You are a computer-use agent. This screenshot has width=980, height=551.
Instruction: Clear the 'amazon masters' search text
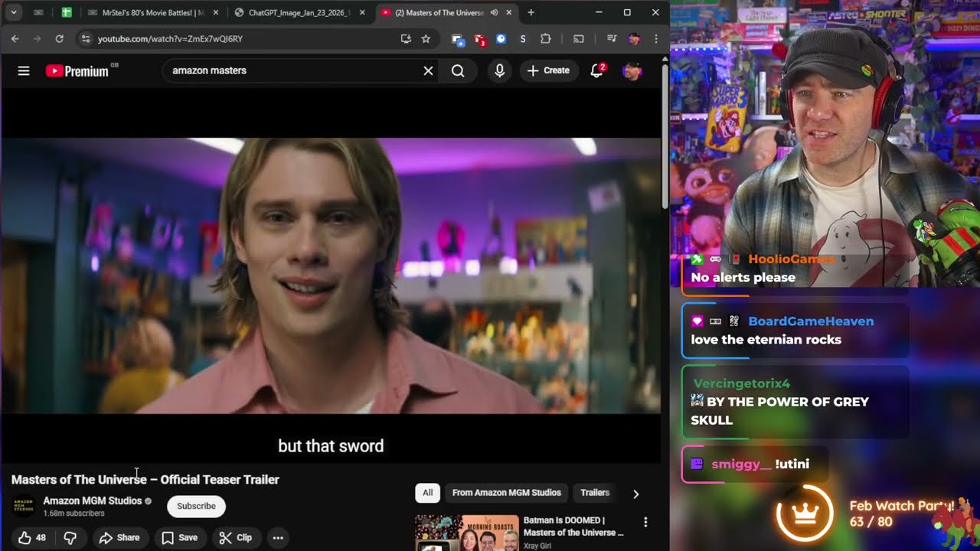pyautogui.click(x=428, y=70)
